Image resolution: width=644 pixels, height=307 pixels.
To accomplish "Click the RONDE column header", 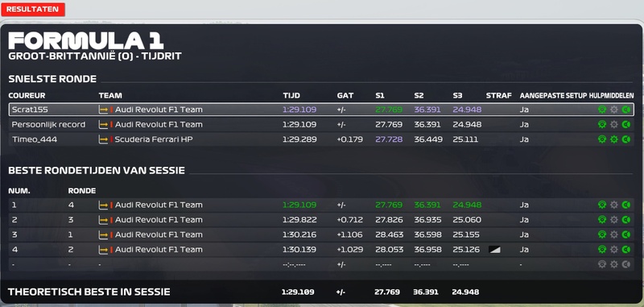I will pyautogui.click(x=82, y=191).
